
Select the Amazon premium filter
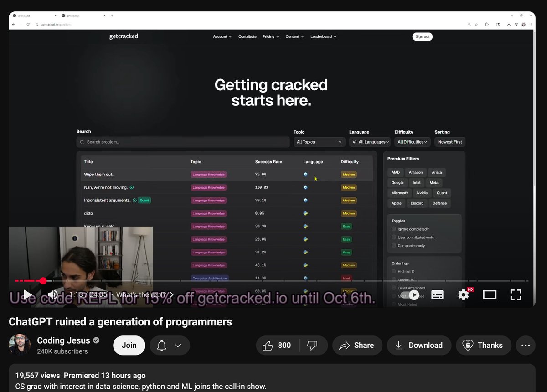[x=416, y=172]
